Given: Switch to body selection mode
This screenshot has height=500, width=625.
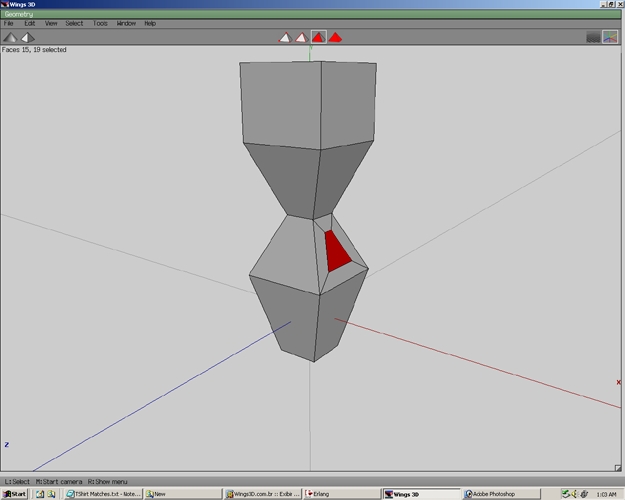Looking at the screenshot, I should click(x=335, y=37).
